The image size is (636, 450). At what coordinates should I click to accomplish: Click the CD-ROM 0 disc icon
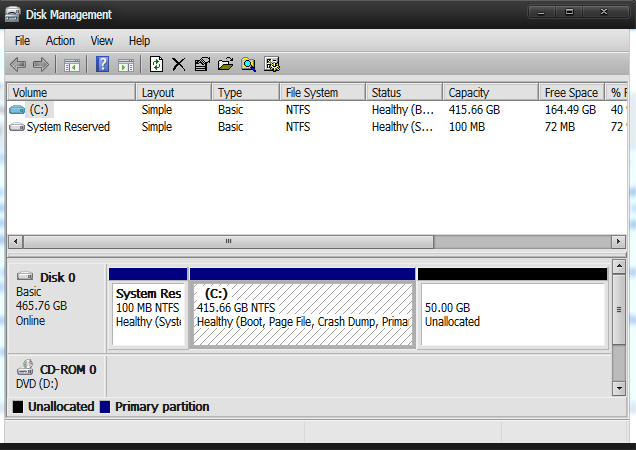(x=25, y=367)
